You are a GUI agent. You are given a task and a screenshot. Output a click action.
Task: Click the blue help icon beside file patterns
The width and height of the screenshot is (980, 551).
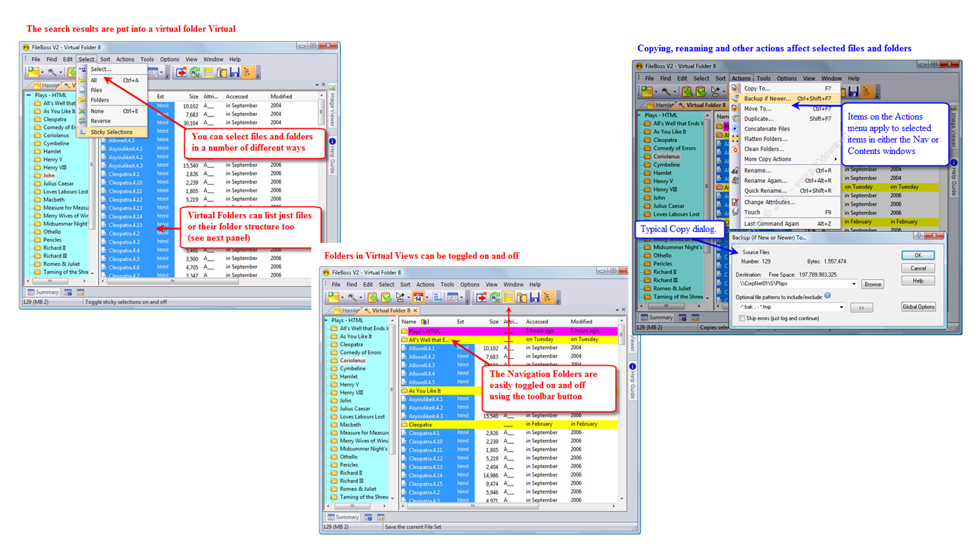coord(827,295)
